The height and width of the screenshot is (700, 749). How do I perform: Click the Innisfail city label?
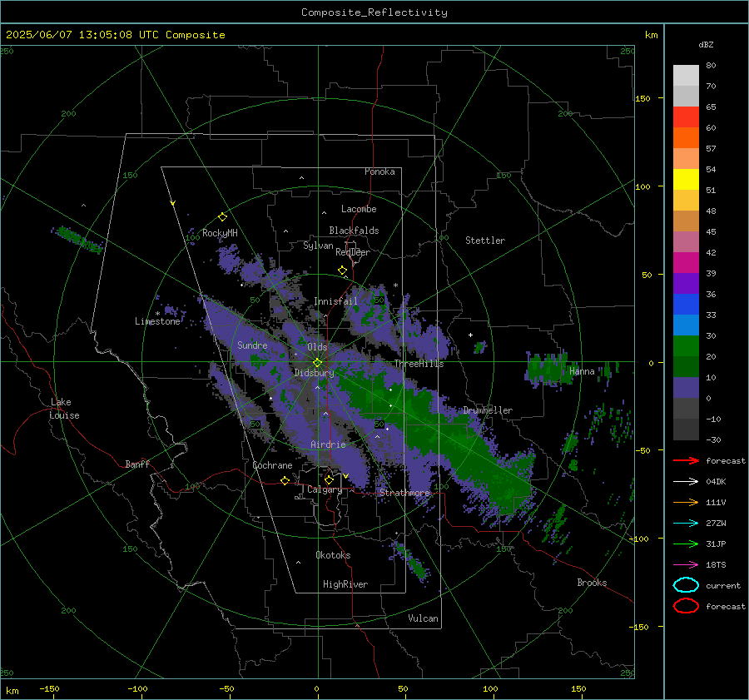click(335, 301)
